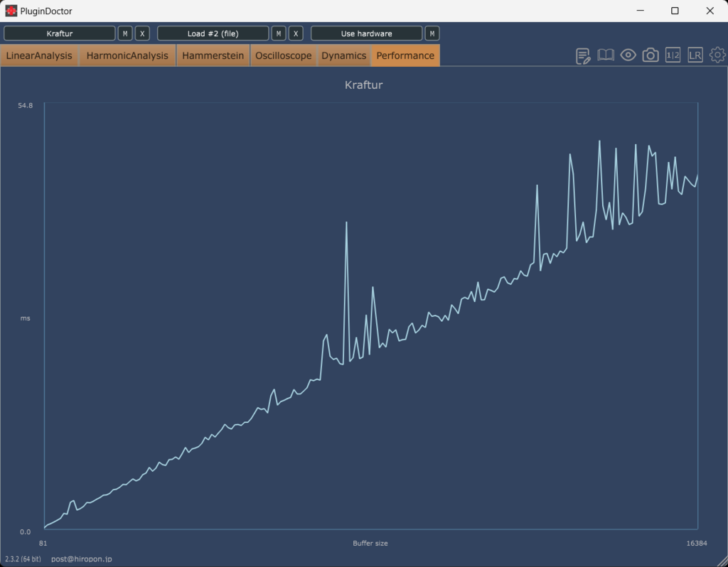Toggle the eye visibility icon
The image size is (728, 567).
click(628, 55)
